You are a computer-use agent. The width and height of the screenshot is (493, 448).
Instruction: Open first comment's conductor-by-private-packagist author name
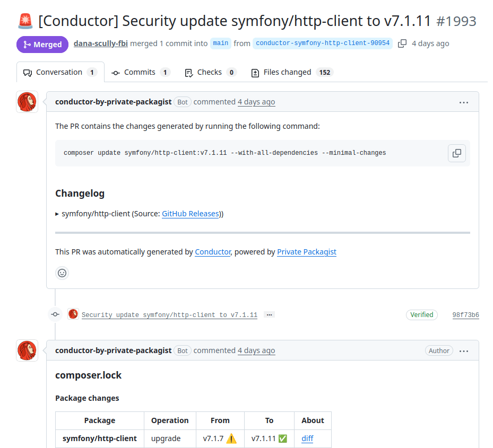113,102
